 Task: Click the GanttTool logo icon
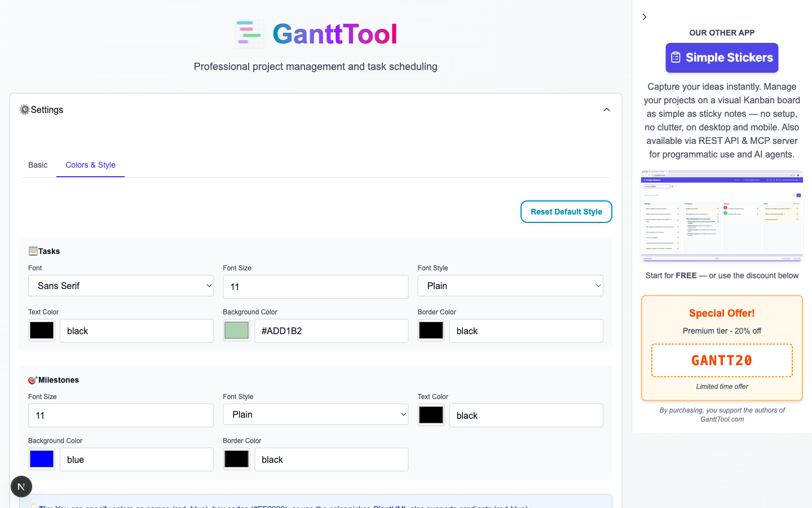point(249,34)
